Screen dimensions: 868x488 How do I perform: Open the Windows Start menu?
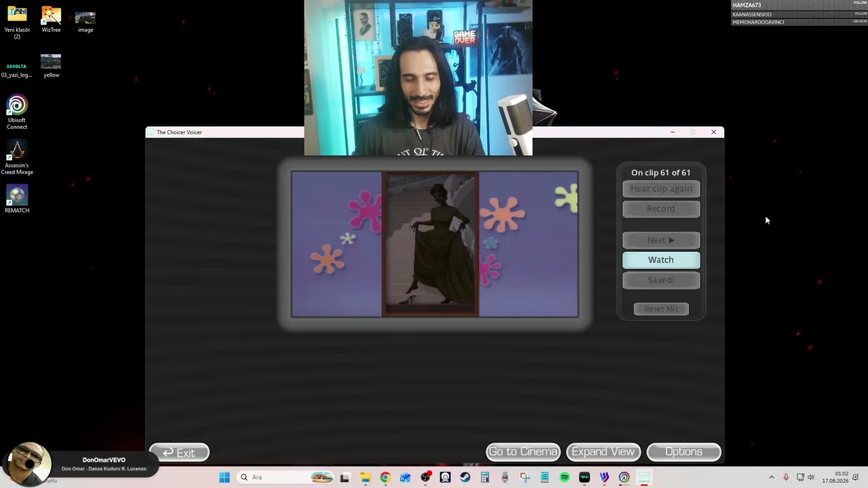pos(224,477)
